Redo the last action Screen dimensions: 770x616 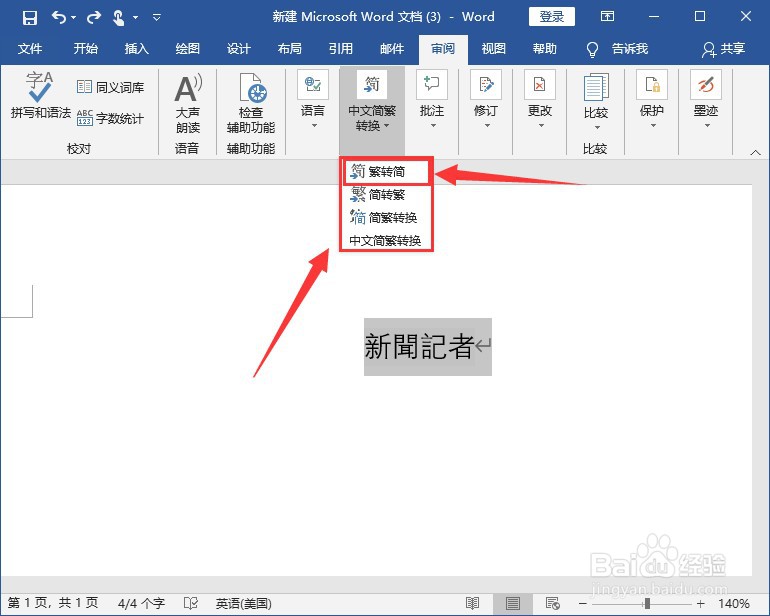click(93, 18)
